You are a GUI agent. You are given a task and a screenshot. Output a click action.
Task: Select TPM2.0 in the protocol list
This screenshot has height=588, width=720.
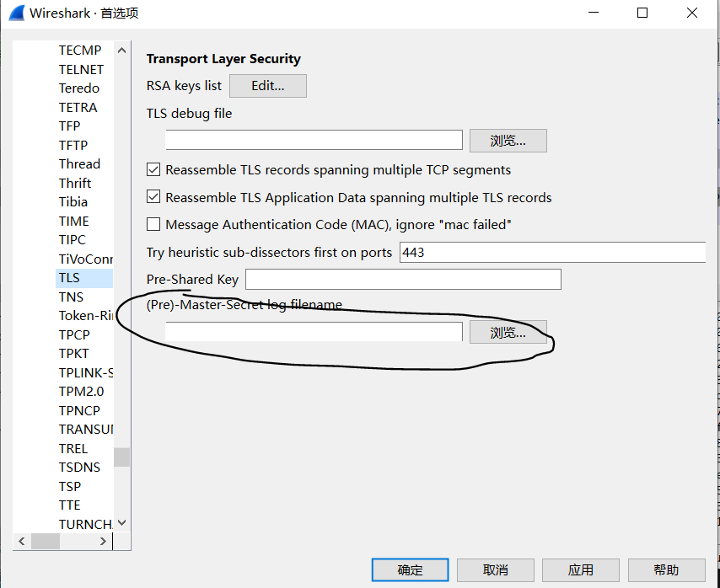click(x=81, y=391)
